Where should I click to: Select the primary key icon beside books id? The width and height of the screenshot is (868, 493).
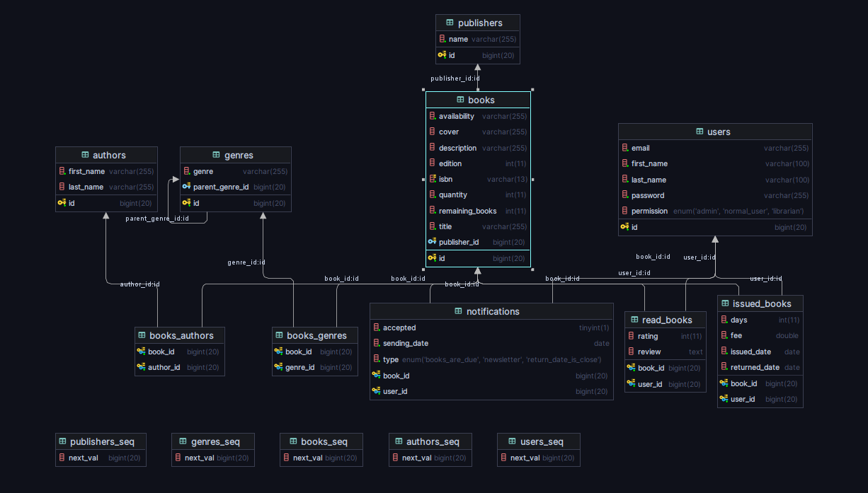pos(433,258)
